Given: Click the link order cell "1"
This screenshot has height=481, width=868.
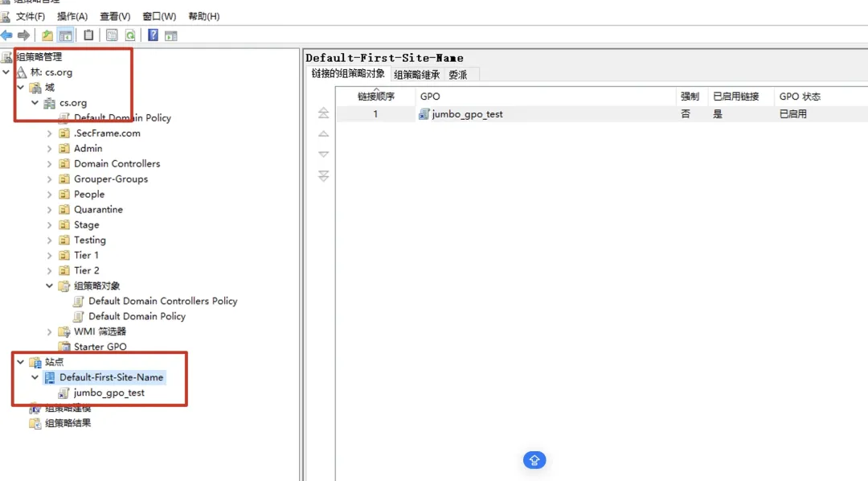Looking at the screenshot, I should pos(375,114).
